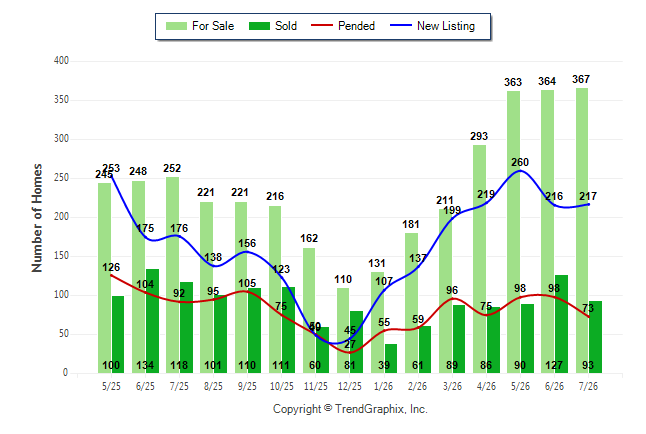Select the New Listing legend label
Image resolution: width=646 pixels, height=434 pixels.
click(x=446, y=26)
